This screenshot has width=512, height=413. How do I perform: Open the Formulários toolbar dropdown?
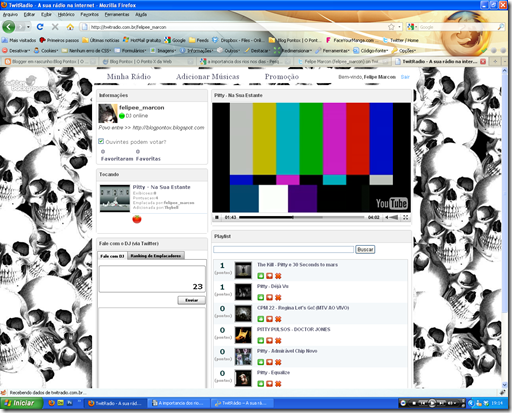tap(130, 51)
